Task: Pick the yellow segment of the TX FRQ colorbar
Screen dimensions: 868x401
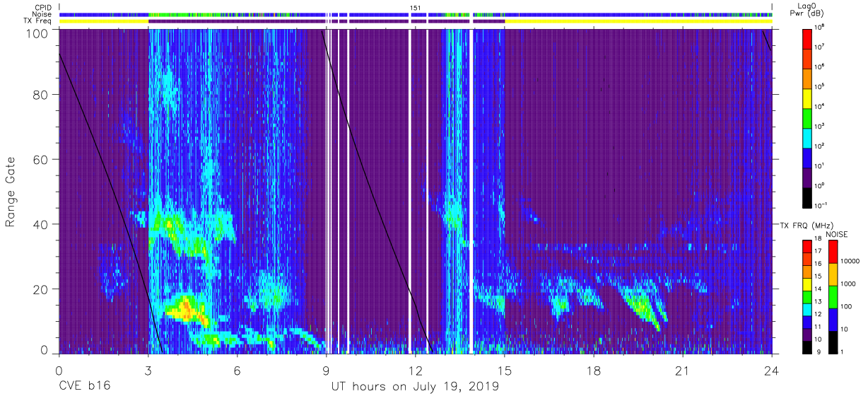Action: (x=808, y=284)
